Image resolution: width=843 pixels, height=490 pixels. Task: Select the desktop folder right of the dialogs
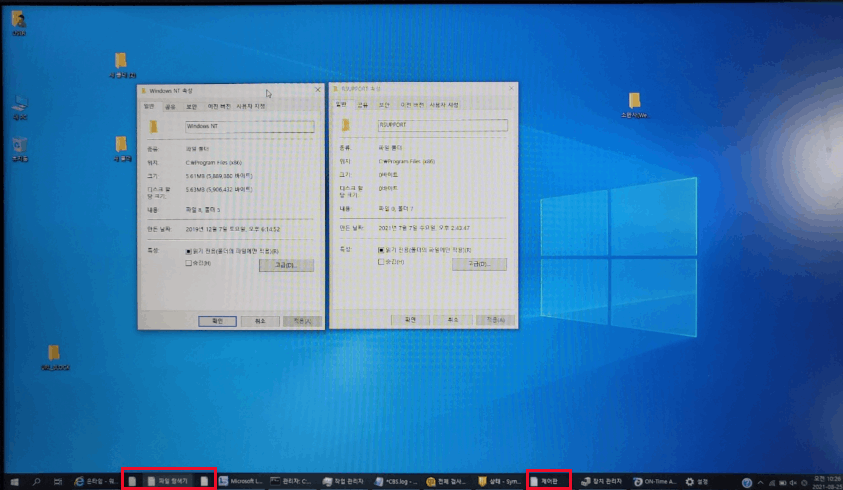point(635,105)
